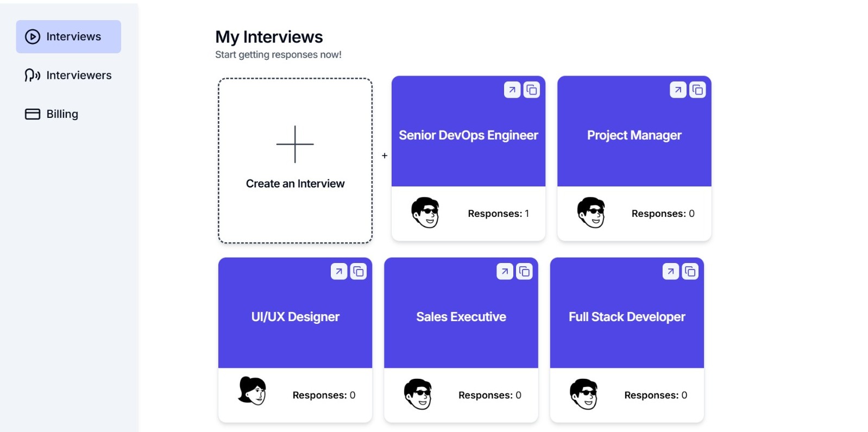Copy the Senior DevOps Engineer interview link
The height and width of the screenshot is (432, 868).
click(x=532, y=90)
